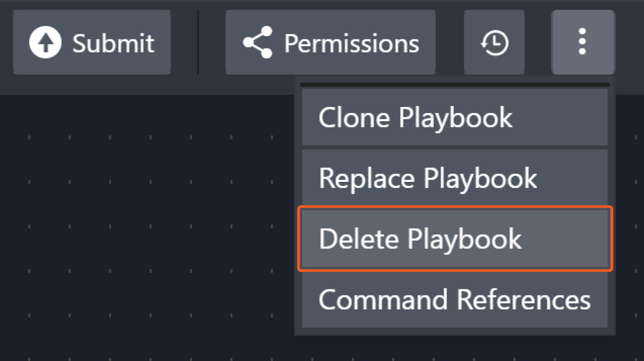Image resolution: width=644 pixels, height=361 pixels.
Task: Click the word "Submit" label text
Action: (113, 43)
